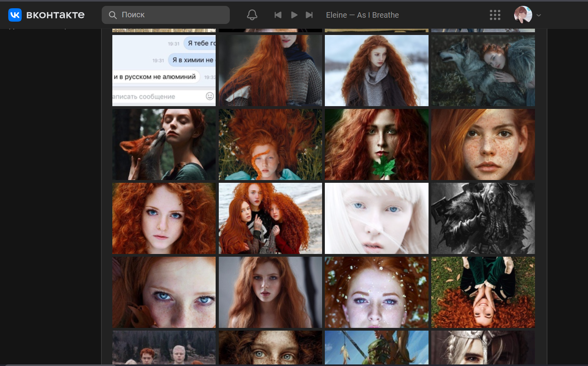Open the photo of woman with wolf

(x=483, y=70)
